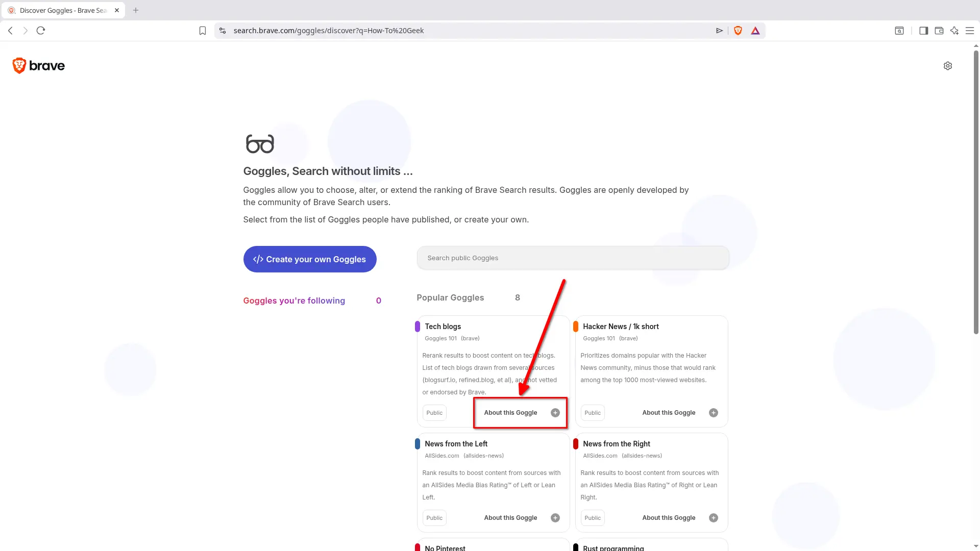This screenshot has height=551, width=980.
Task: Expand About this Goggle for Tech blogs
Action: click(510, 413)
